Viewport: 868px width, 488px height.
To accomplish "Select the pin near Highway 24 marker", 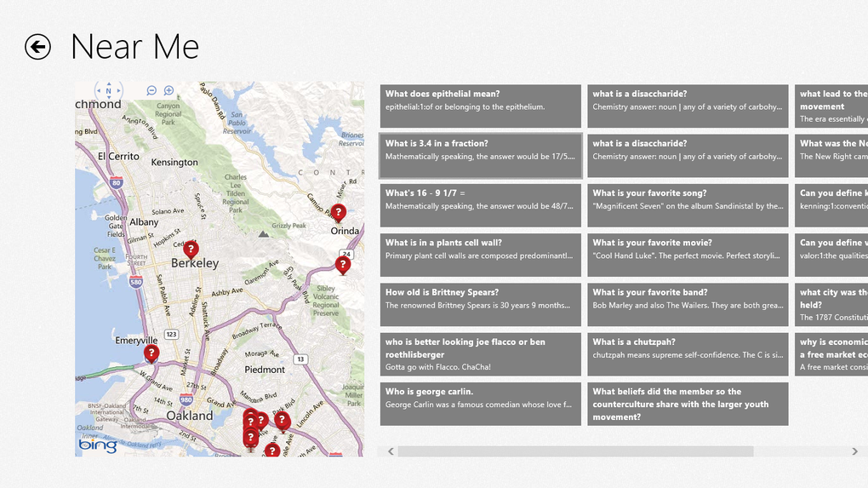I will pyautogui.click(x=343, y=266).
